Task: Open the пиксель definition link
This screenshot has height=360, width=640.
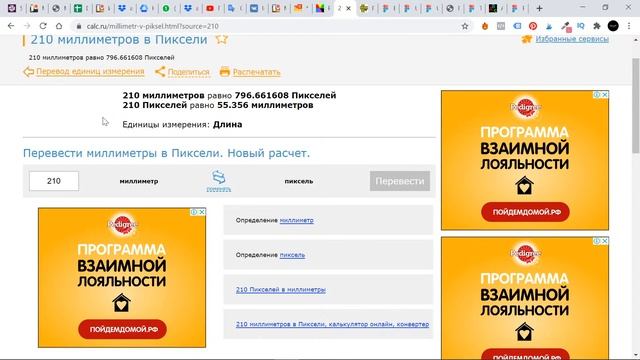Action: click(x=292, y=255)
